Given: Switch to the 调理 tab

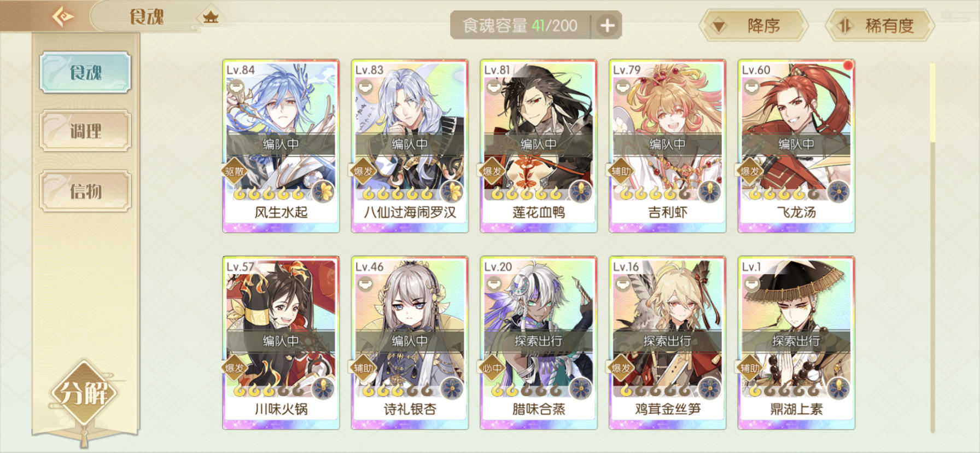Looking at the screenshot, I should tap(85, 131).
